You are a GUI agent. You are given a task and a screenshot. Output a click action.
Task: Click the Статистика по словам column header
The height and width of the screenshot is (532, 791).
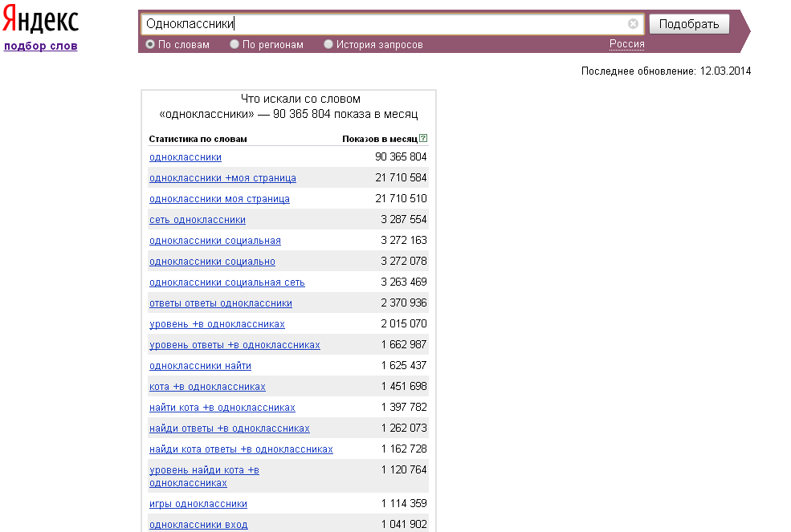[x=198, y=139]
